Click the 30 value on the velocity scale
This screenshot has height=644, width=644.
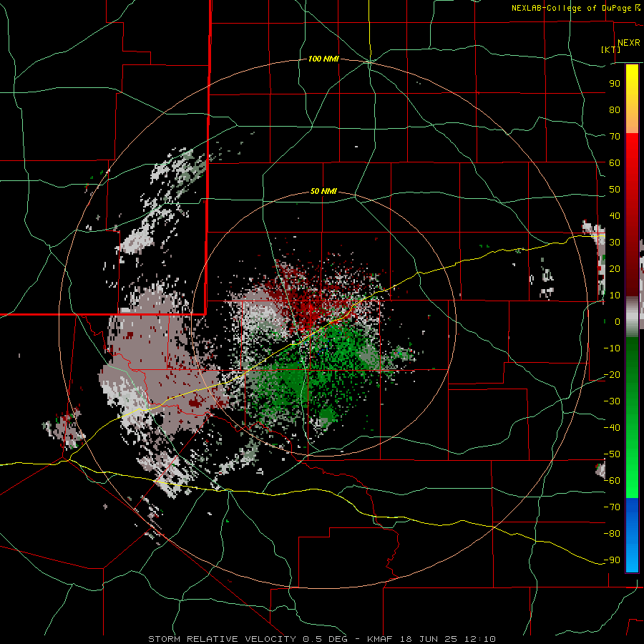pos(615,243)
